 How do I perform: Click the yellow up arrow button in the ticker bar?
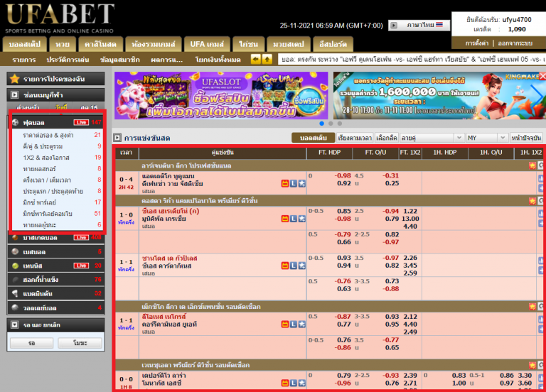[267, 59]
